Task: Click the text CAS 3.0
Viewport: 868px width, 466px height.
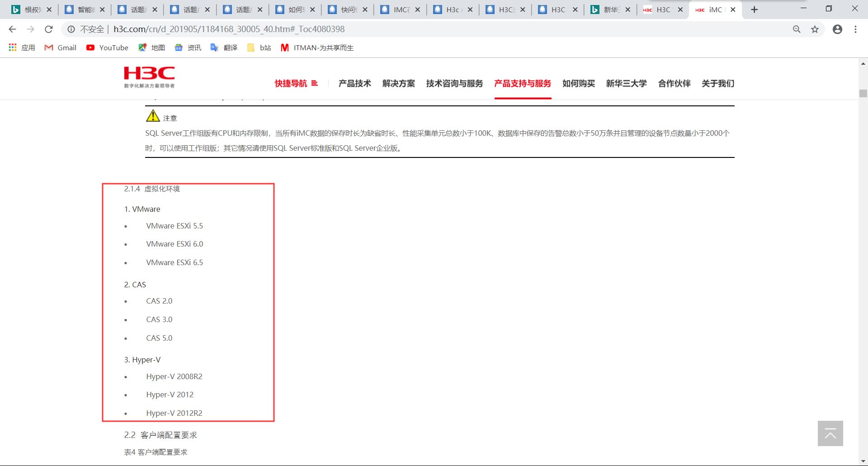Action: click(159, 319)
